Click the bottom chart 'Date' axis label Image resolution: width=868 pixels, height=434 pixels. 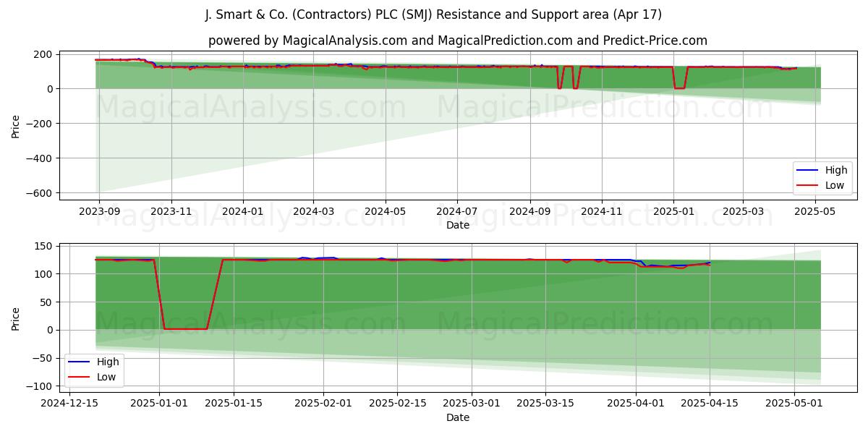(x=458, y=417)
